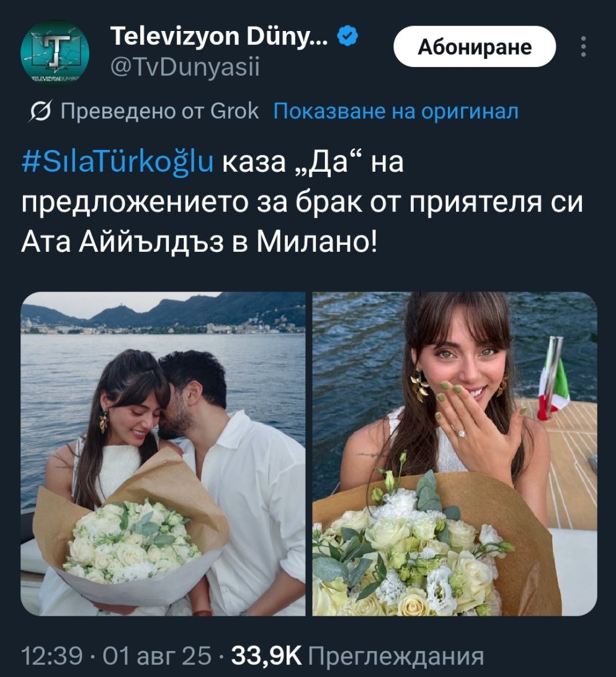This screenshot has height=677, width=616.
Task: Open the three-dot more options menu
Action: [583, 46]
